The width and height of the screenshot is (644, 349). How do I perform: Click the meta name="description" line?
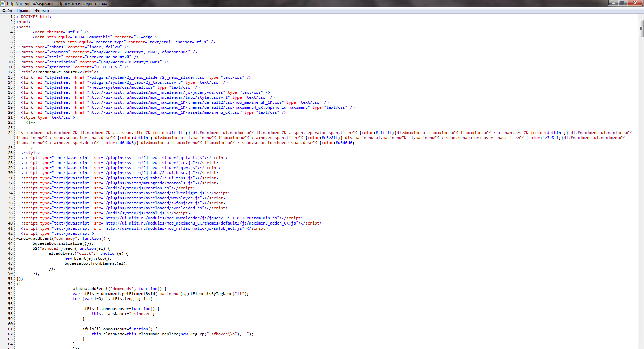[x=95, y=62]
